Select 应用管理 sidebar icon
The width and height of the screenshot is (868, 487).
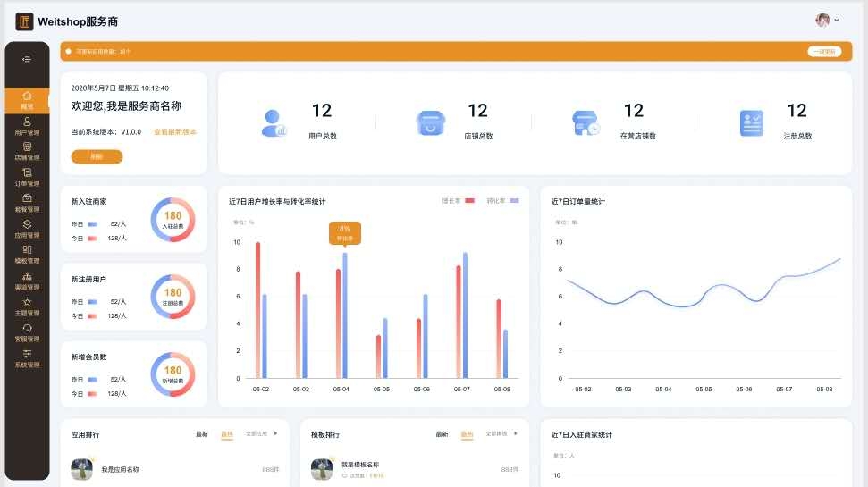coord(27,229)
